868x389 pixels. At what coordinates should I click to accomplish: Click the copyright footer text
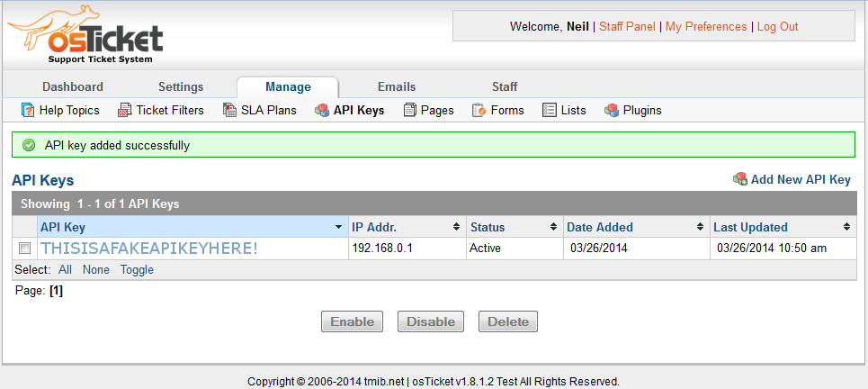434,381
